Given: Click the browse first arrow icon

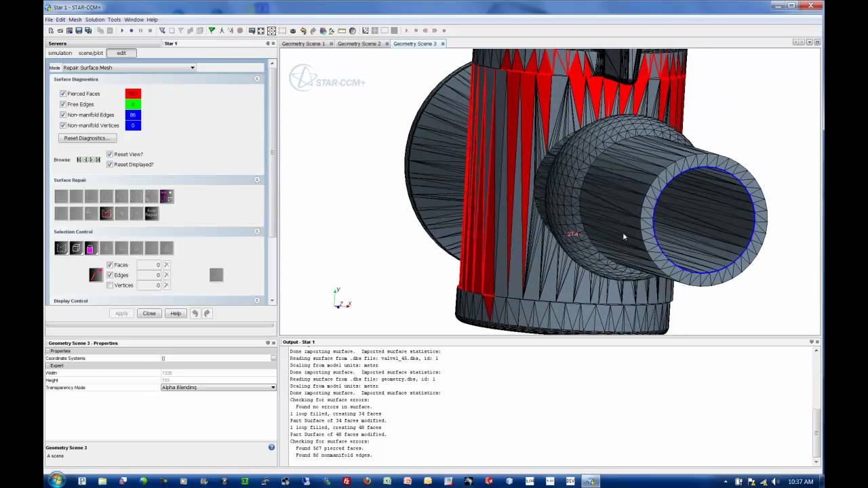Looking at the screenshot, I should (79, 160).
